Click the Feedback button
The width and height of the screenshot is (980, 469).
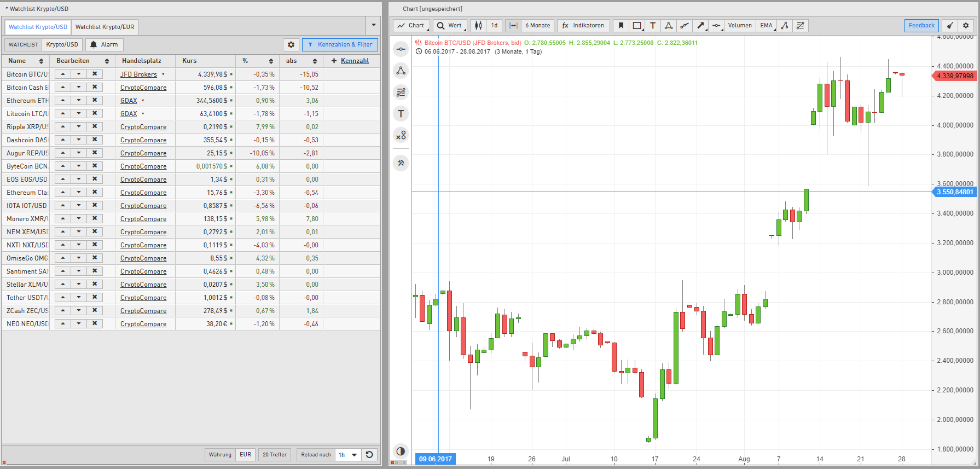pyautogui.click(x=921, y=26)
